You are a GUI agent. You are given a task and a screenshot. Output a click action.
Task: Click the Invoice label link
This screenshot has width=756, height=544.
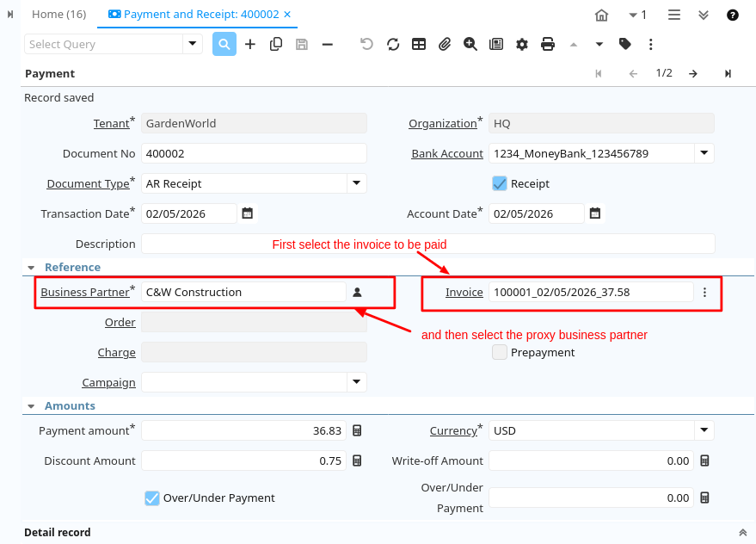coord(464,292)
